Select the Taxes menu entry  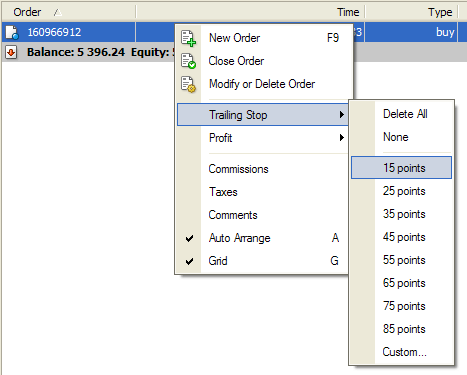pyautogui.click(x=263, y=192)
